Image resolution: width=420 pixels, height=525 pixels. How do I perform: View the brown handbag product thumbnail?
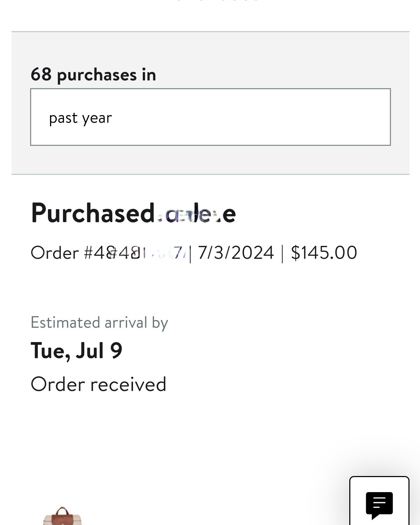pos(62,516)
